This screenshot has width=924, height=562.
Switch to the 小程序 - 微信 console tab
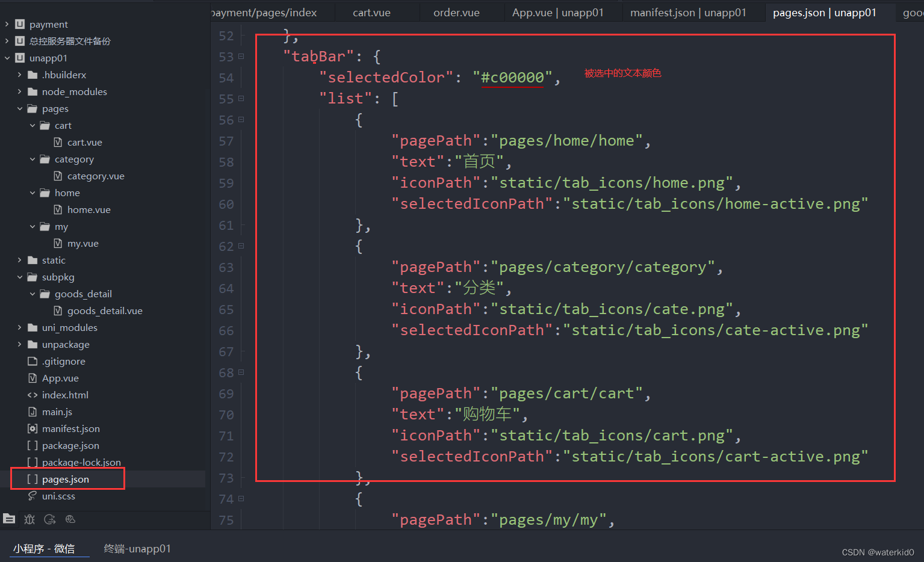44,549
